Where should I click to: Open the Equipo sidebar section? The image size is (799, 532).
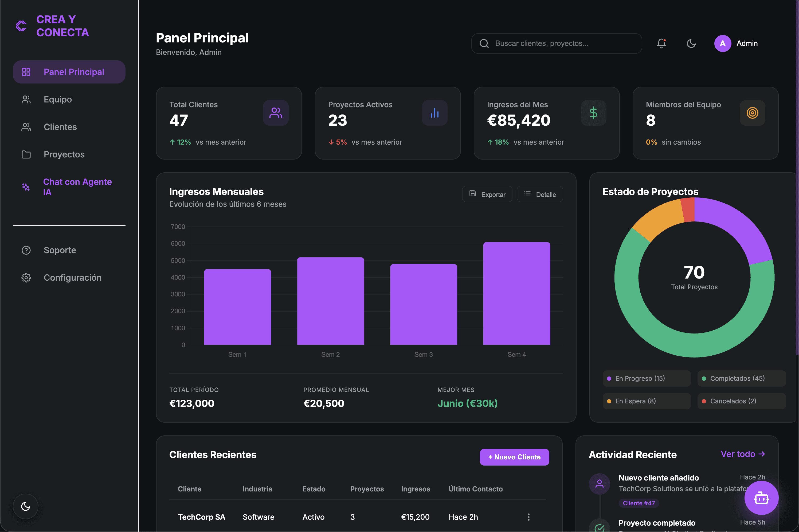58,100
